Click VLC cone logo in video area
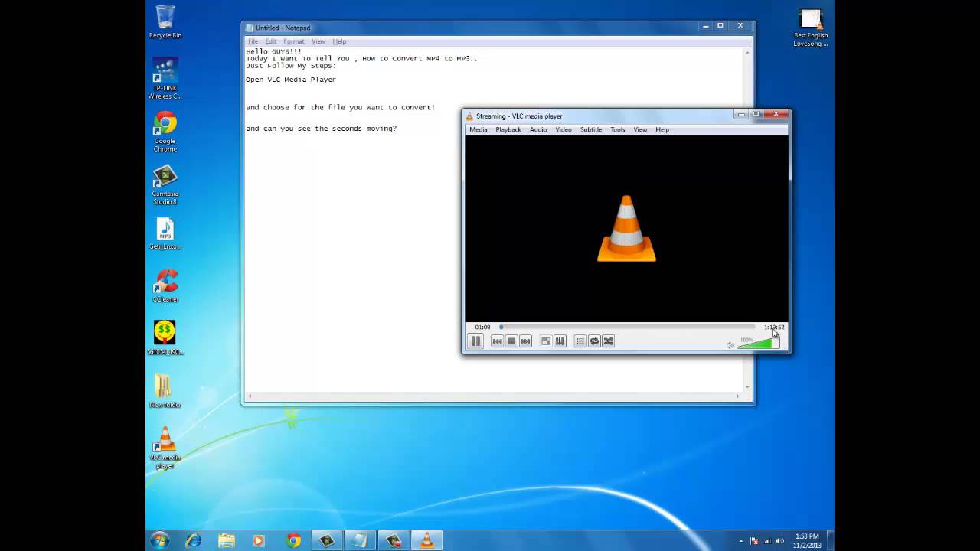 click(626, 229)
